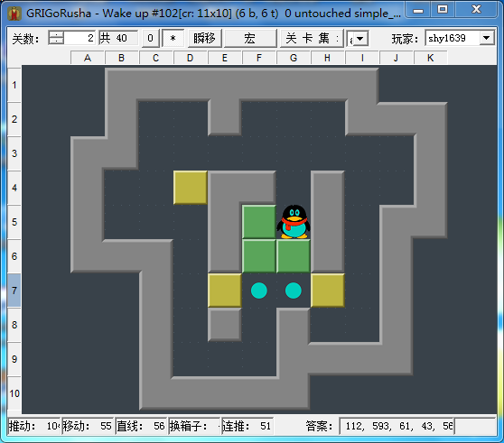
Task: Click column header H
Action: click(328, 58)
